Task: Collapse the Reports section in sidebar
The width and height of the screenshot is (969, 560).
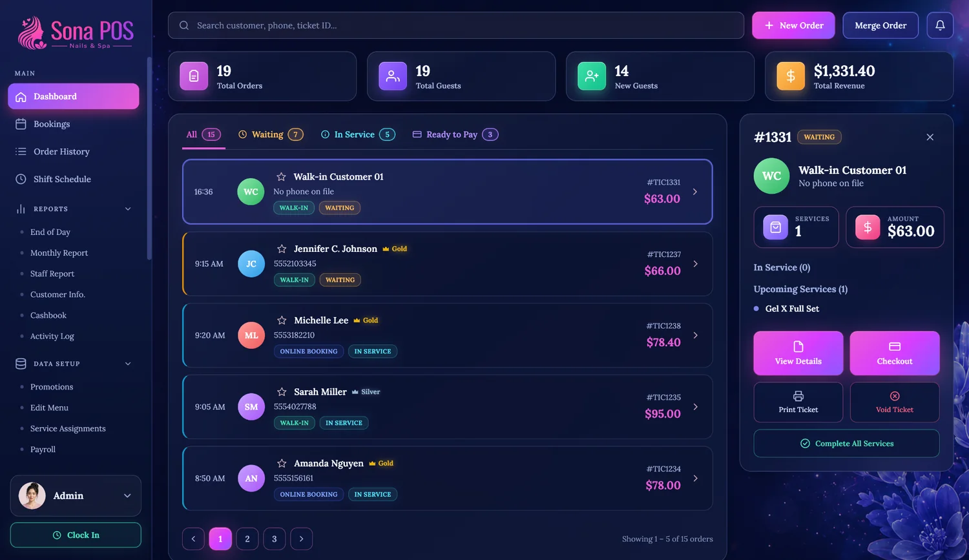Action: (x=128, y=209)
